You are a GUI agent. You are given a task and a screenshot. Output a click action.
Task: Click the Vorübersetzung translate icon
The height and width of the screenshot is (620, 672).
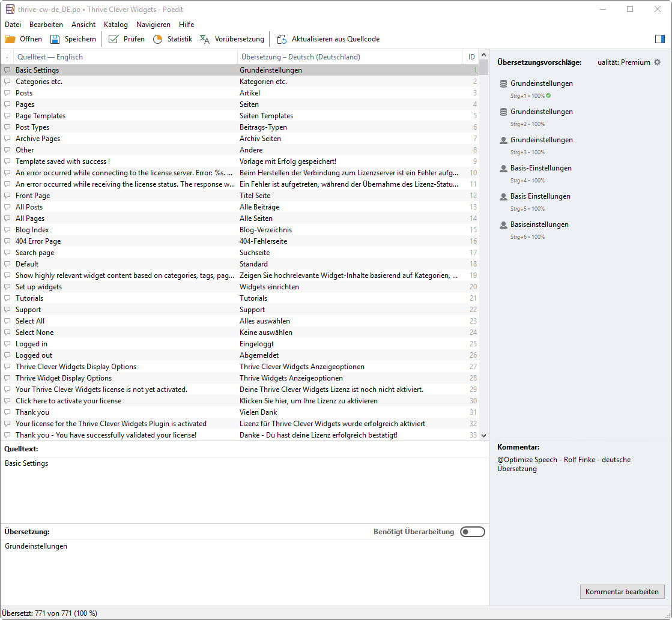click(x=204, y=39)
